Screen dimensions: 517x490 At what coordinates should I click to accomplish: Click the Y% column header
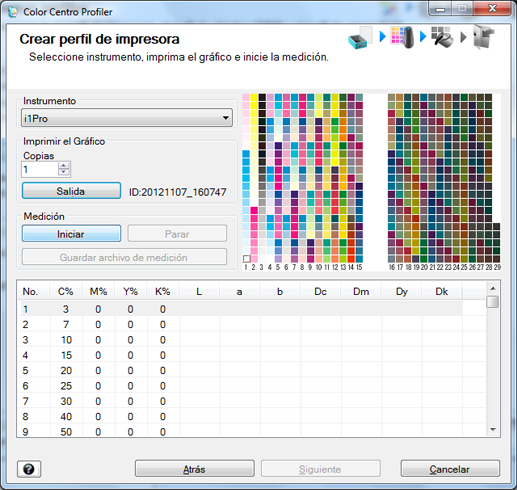(131, 291)
